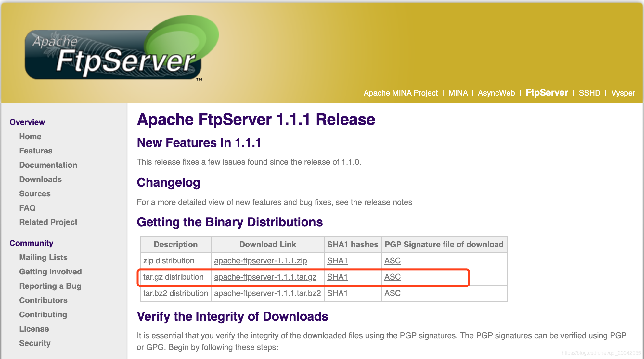Select the FtpServer header link

click(x=547, y=93)
